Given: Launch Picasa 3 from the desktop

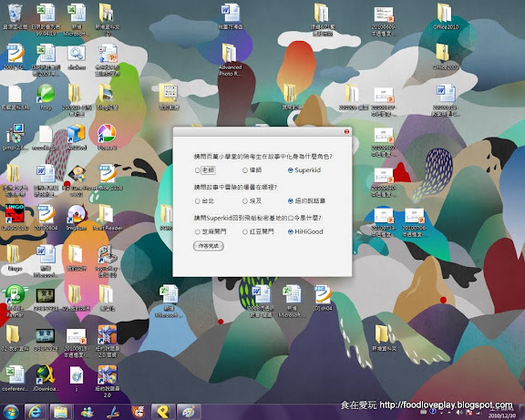Looking at the screenshot, I should click(x=108, y=138).
